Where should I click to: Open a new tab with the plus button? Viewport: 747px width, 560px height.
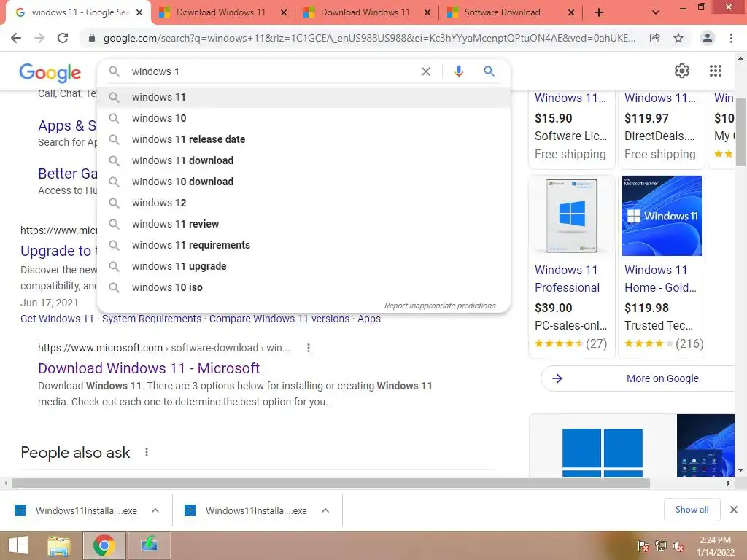(x=599, y=12)
